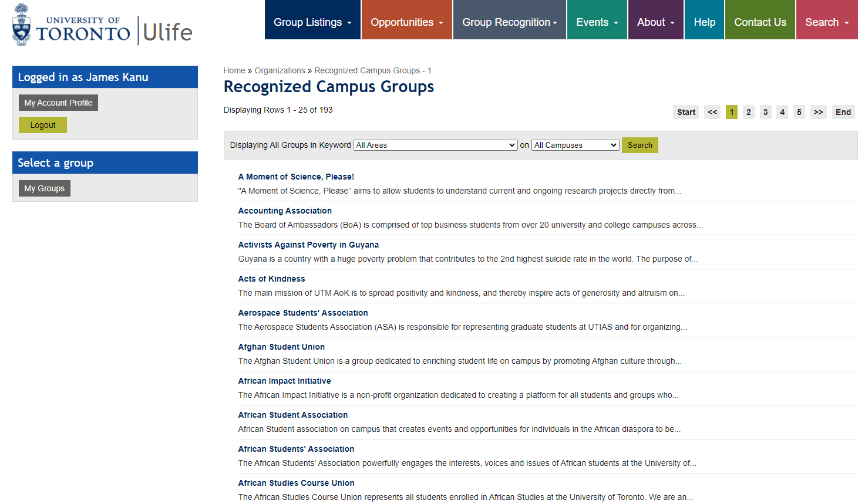Click the Logout button
This screenshot has height=504, width=865.
point(43,125)
